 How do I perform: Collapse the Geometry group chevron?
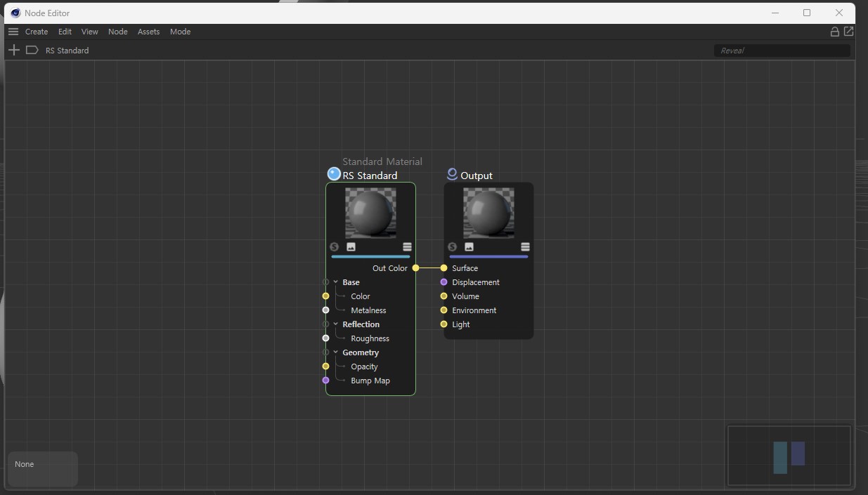336,352
